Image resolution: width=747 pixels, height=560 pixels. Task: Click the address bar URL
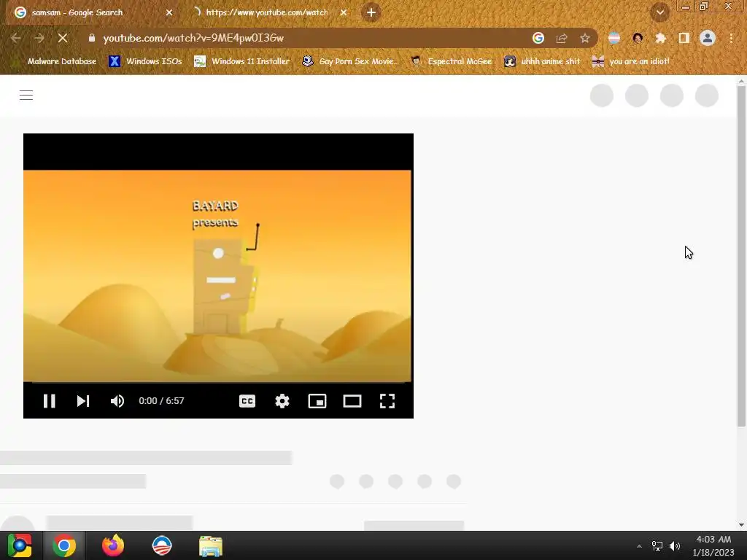[193, 38]
